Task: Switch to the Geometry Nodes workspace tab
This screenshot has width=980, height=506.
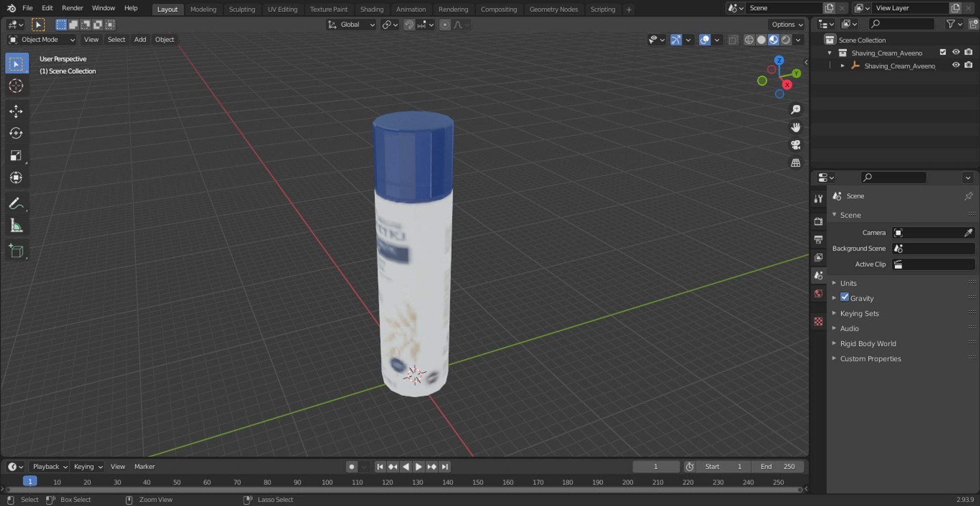Action: click(553, 9)
